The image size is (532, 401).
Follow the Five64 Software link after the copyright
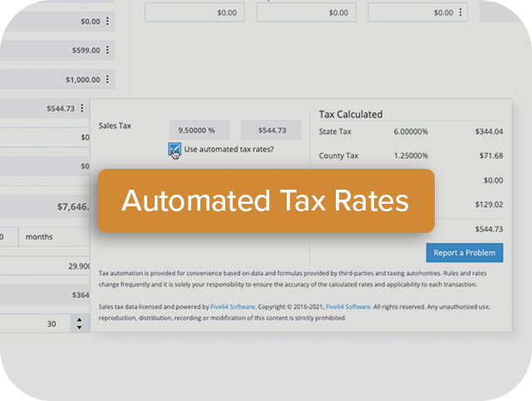point(348,307)
